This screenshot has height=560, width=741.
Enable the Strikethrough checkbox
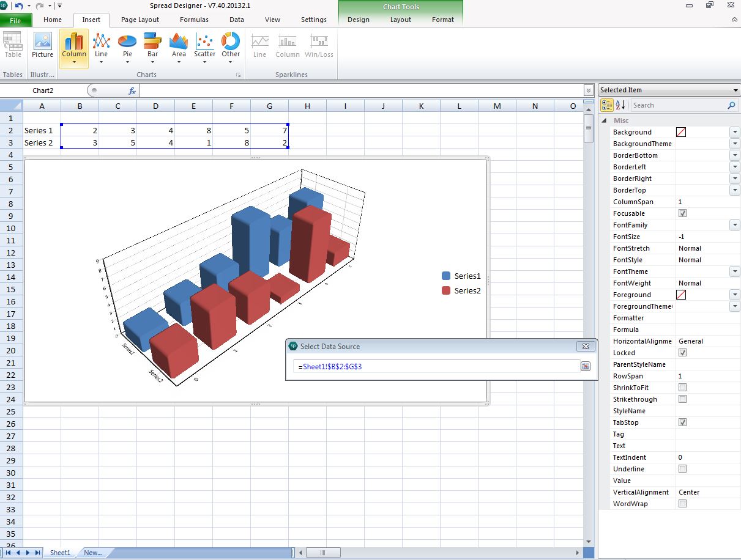[x=682, y=399]
